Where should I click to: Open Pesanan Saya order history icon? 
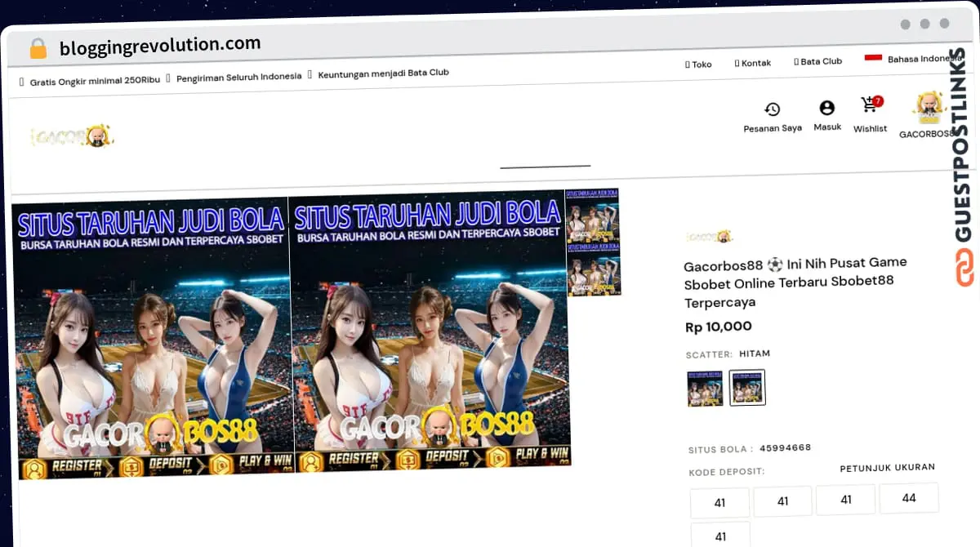[772, 109]
